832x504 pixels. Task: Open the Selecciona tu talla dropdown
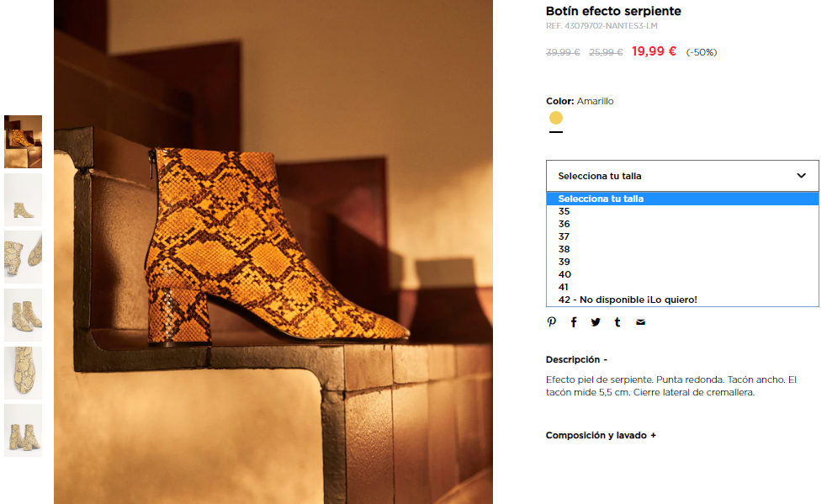(681, 176)
